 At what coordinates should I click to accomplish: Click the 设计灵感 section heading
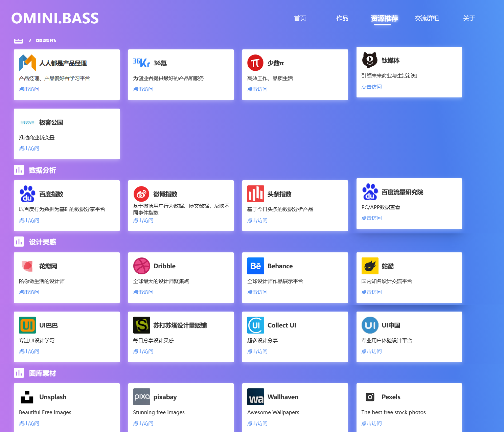43,242
